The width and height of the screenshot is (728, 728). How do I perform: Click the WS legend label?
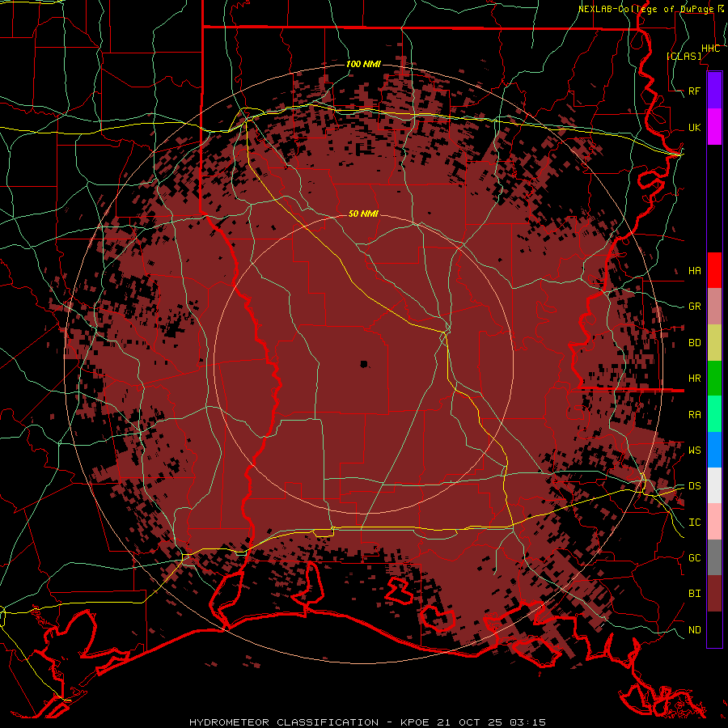click(695, 450)
